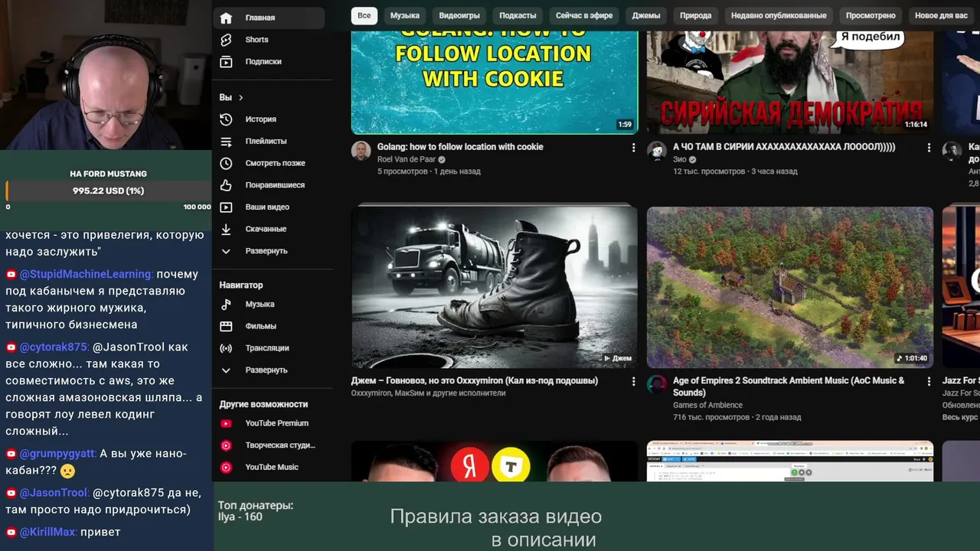Click Зио channel avatar
The height and width of the screenshot is (551, 980).
657,151
